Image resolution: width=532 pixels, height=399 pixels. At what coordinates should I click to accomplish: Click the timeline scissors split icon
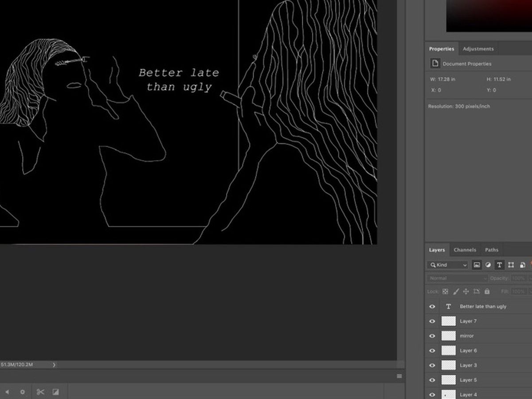coord(40,392)
